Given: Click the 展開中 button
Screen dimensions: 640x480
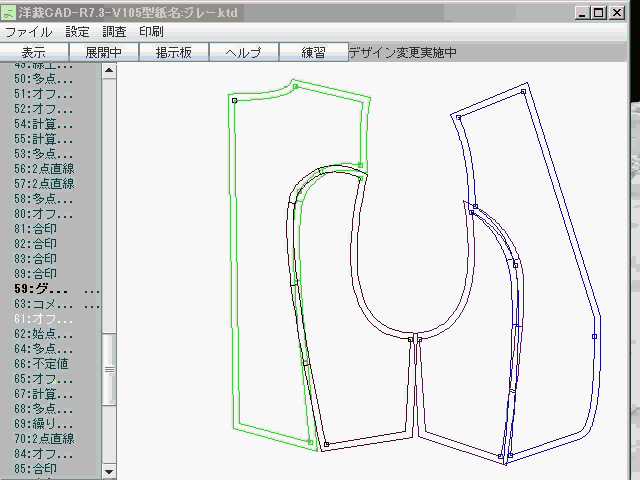Looking at the screenshot, I should tap(104, 52).
